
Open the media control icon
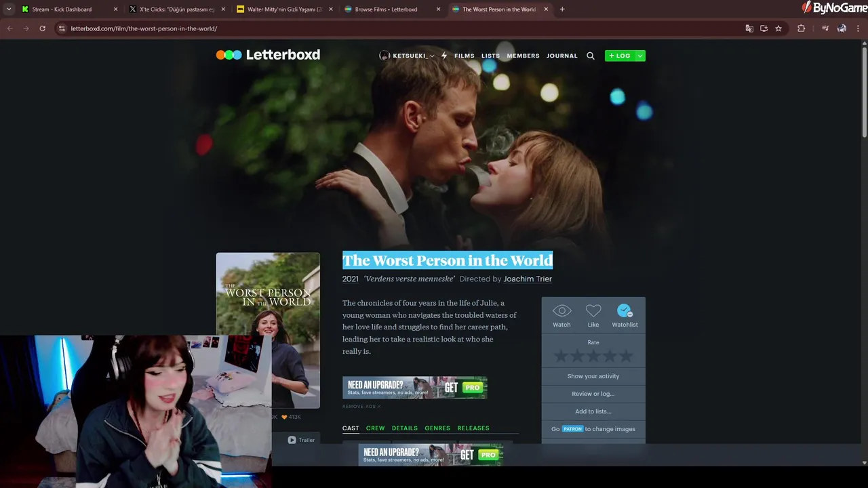coord(825,28)
